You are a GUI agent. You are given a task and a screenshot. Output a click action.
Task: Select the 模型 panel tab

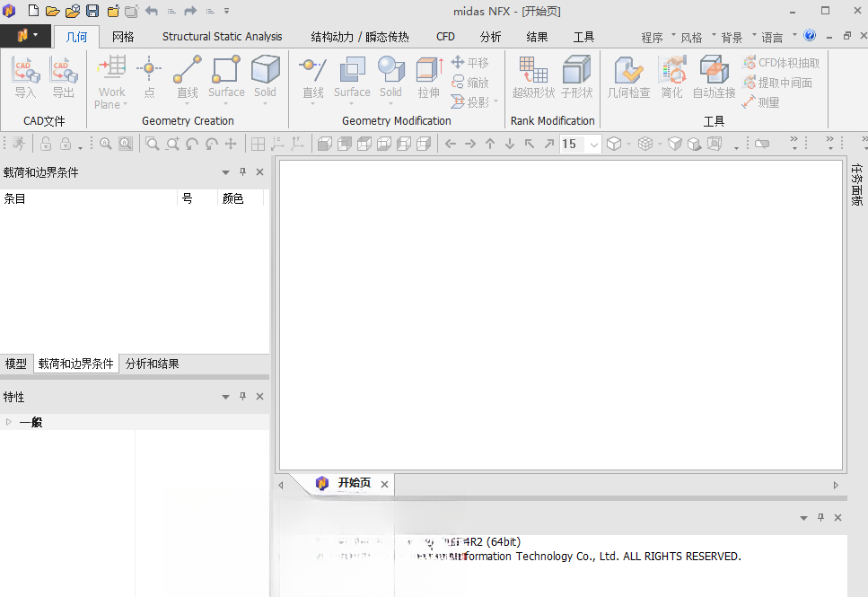(x=16, y=364)
